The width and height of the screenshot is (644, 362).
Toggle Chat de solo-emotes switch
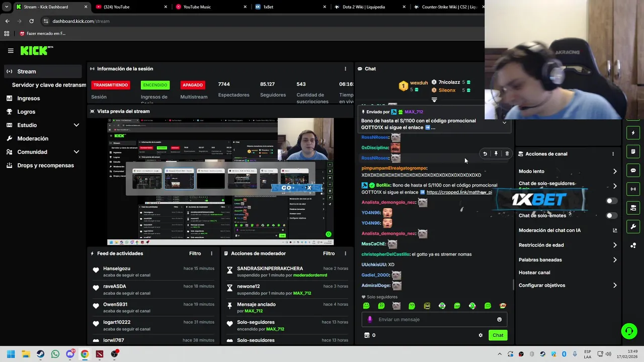611,216
